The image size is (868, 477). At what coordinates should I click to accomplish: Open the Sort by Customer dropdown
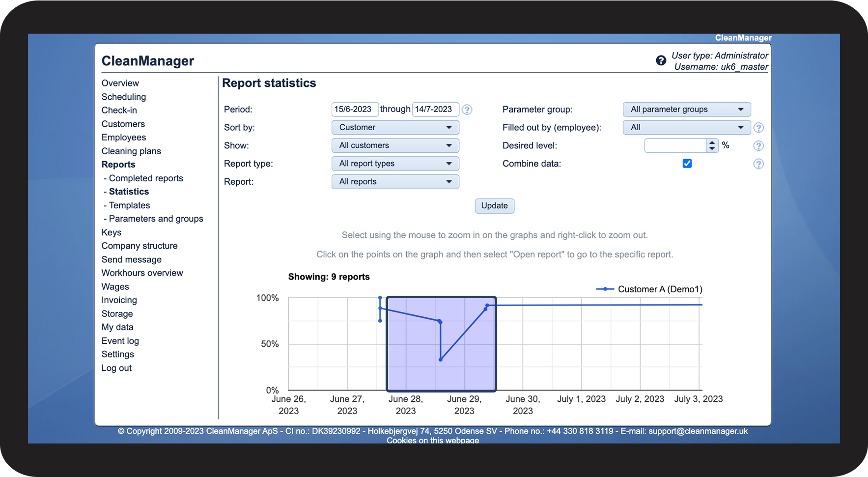(395, 128)
